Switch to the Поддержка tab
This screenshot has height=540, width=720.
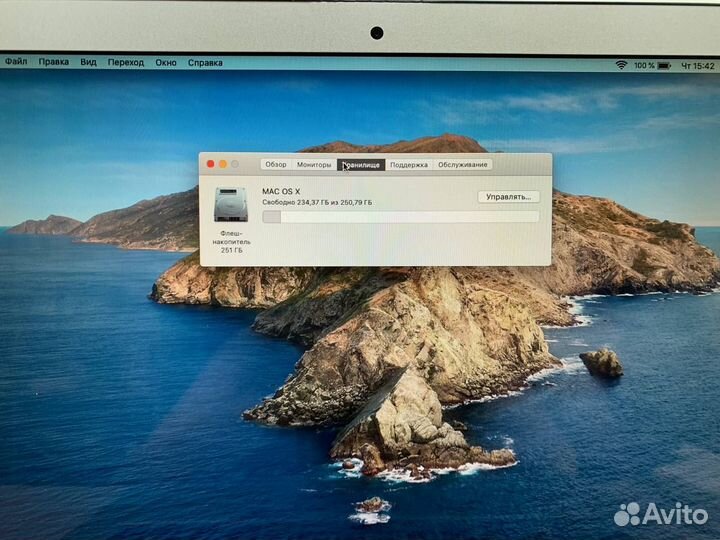click(409, 165)
